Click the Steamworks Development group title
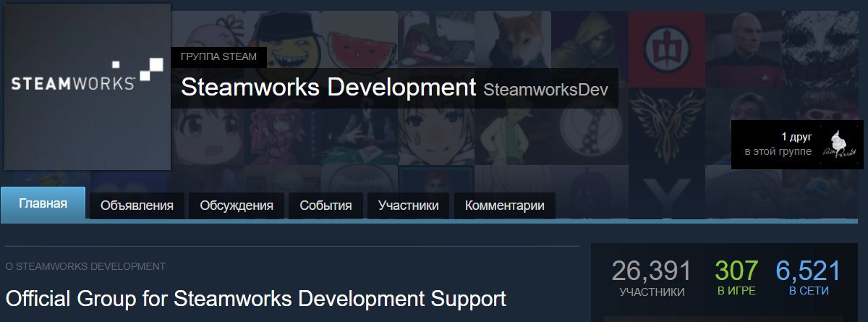Screen dimensions: 868x322 tap(328, 88)
